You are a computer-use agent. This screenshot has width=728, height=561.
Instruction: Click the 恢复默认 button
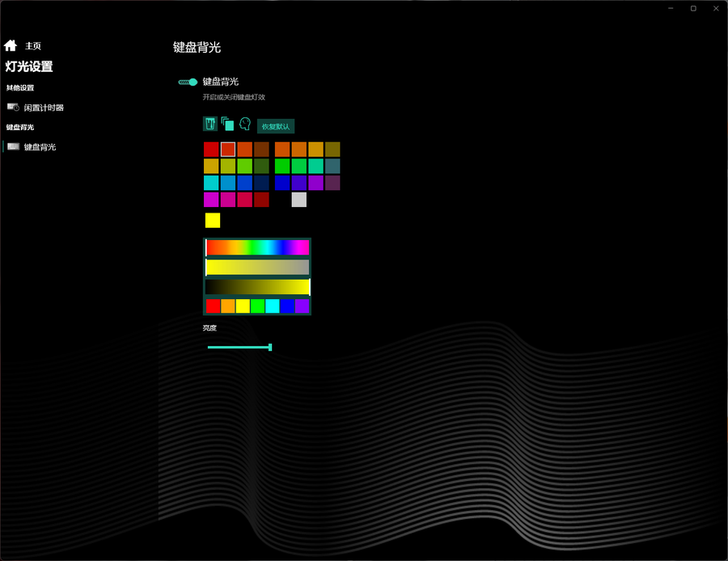[276, 127]
